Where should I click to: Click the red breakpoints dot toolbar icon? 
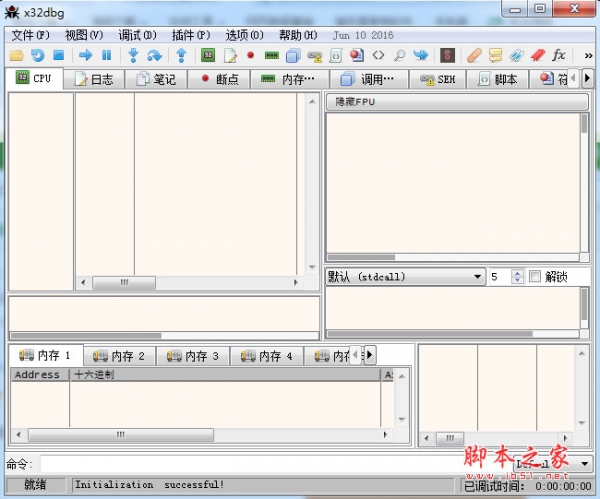tap(251, 55)
